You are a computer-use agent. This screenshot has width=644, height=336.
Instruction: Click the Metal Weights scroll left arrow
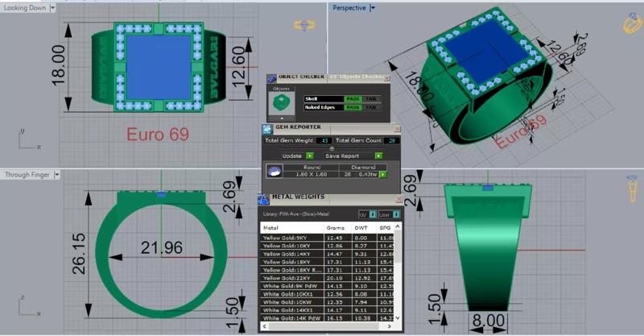point(265,326)
